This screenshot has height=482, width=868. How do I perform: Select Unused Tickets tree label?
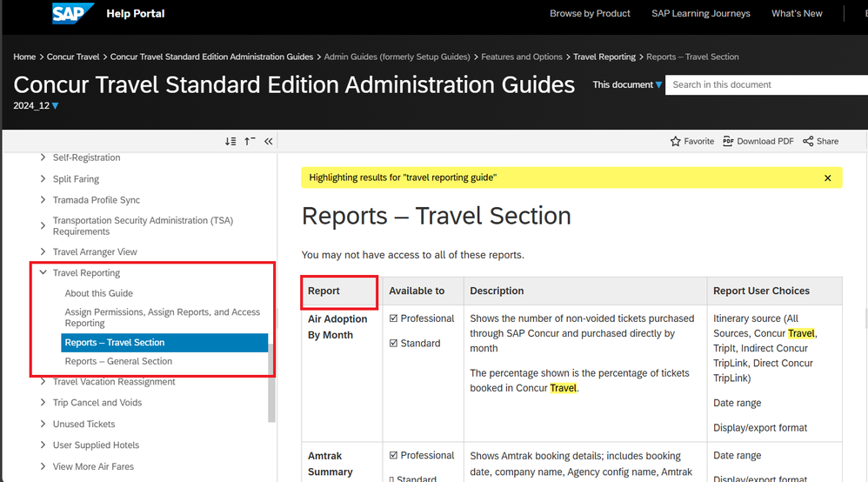coord(83,424)
